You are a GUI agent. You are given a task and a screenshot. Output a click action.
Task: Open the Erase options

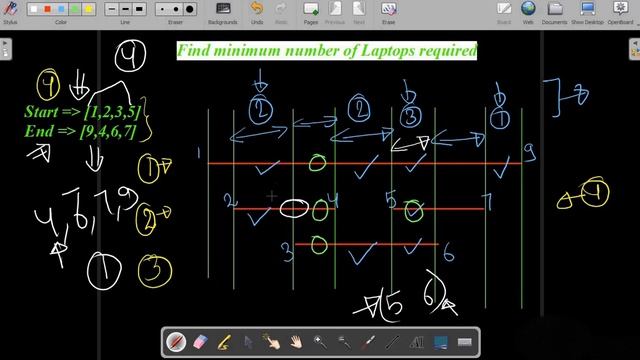pos(388,13)
